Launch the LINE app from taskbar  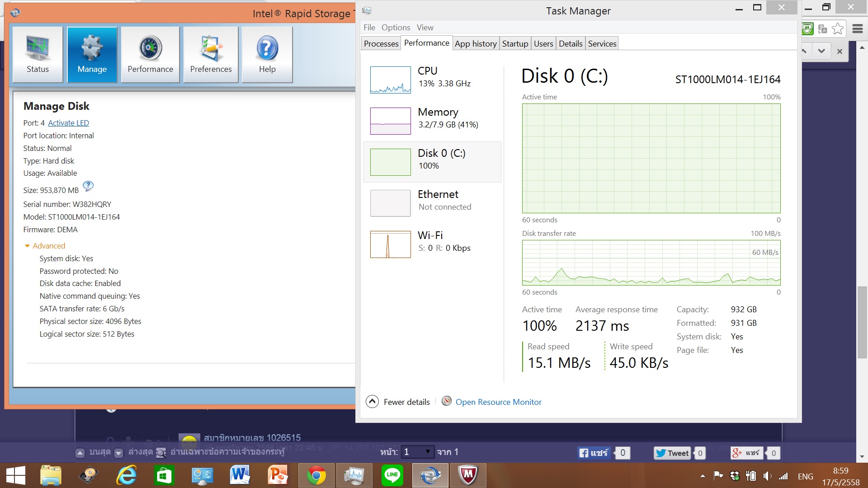click(x=392, y=475)
